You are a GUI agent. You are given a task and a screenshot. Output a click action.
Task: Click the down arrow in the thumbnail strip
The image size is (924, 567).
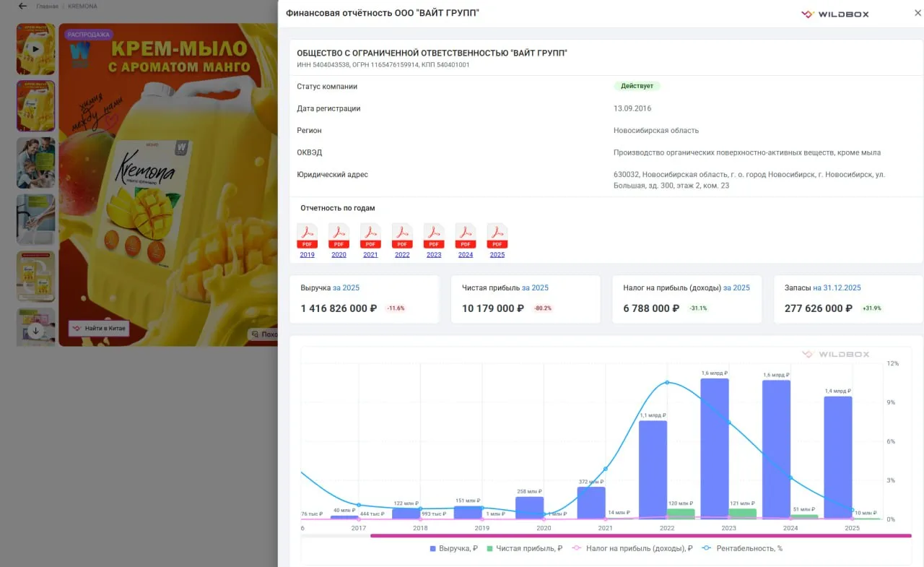[x=35, y=331]
